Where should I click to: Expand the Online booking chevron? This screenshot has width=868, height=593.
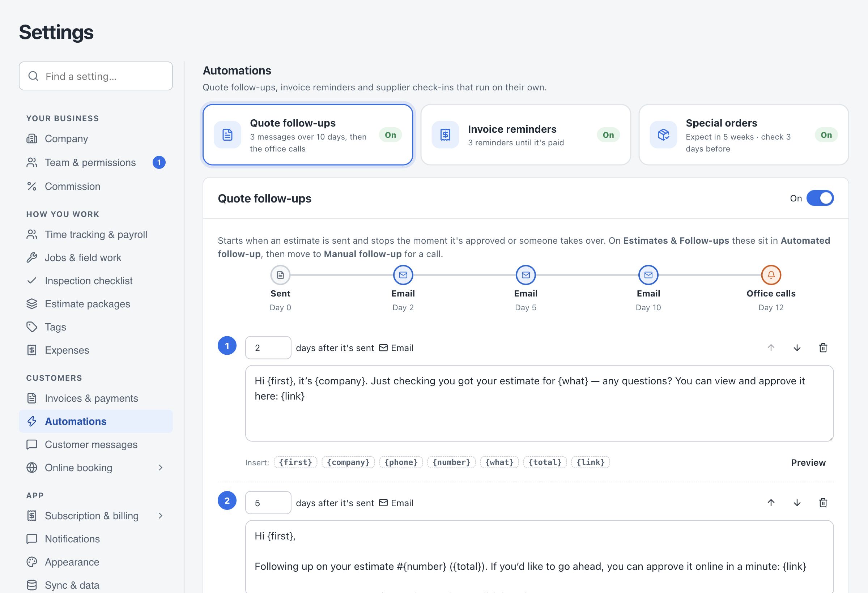coord(160,468)
